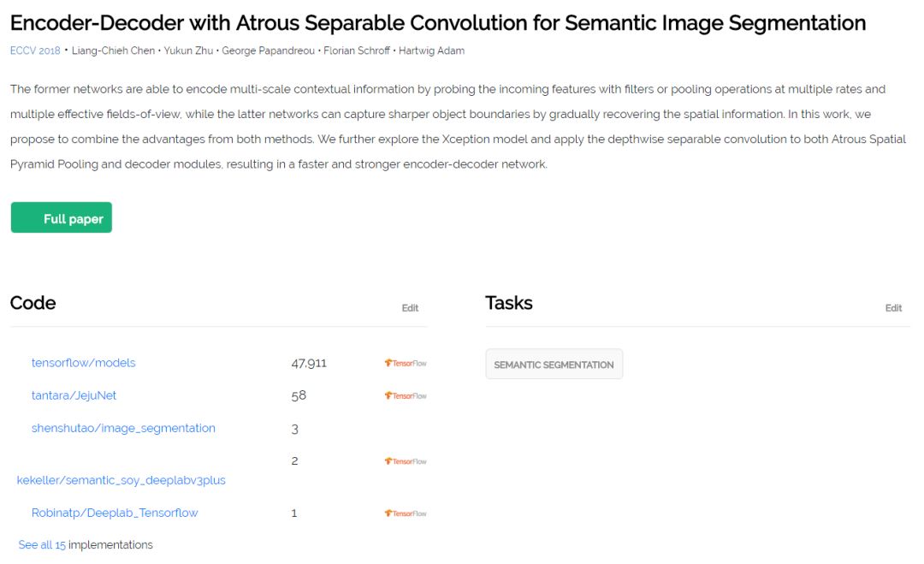Edit the Tasks section

893,308
